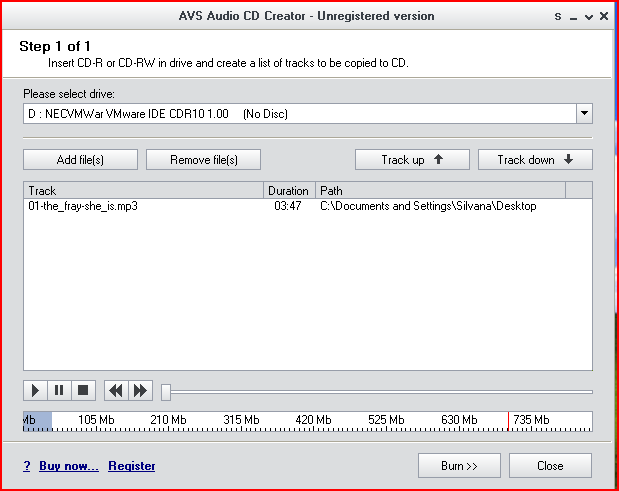The image size is (619, 491).
Task: Minimize the AVS Audio CD Creator window
Action: coord(574,17)
